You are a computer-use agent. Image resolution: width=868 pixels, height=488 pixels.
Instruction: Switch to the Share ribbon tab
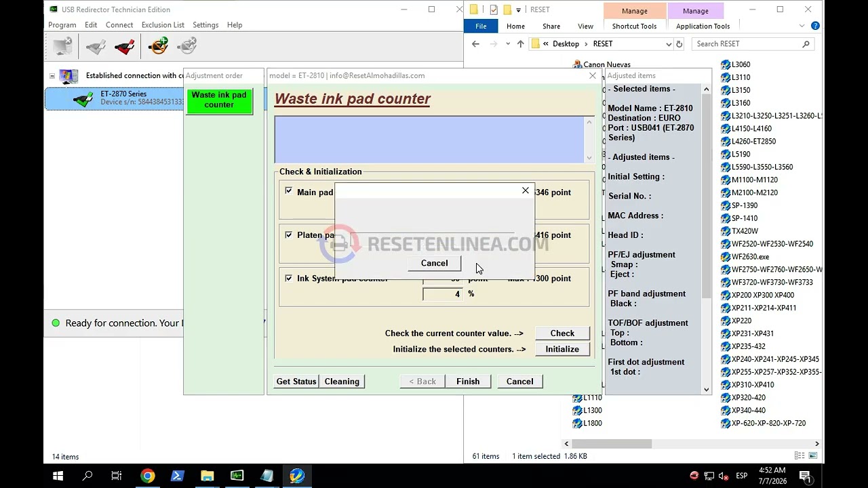tap(551, 26)
